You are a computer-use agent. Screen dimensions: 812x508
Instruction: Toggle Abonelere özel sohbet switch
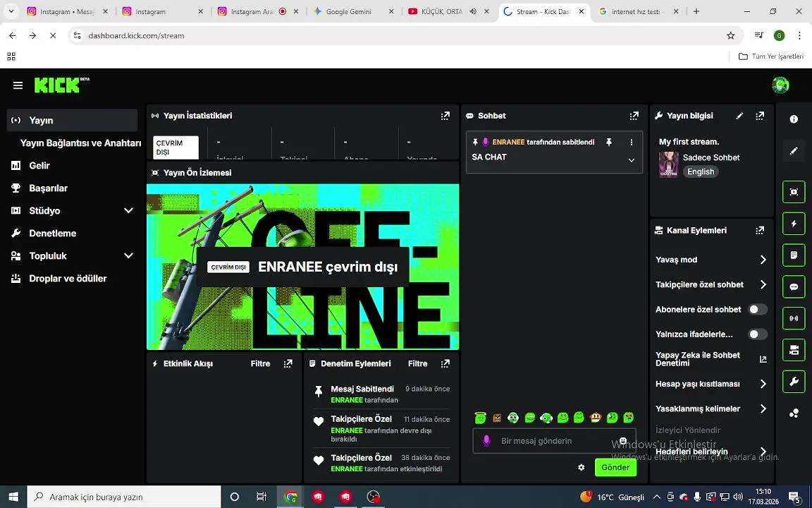point(758,310)
